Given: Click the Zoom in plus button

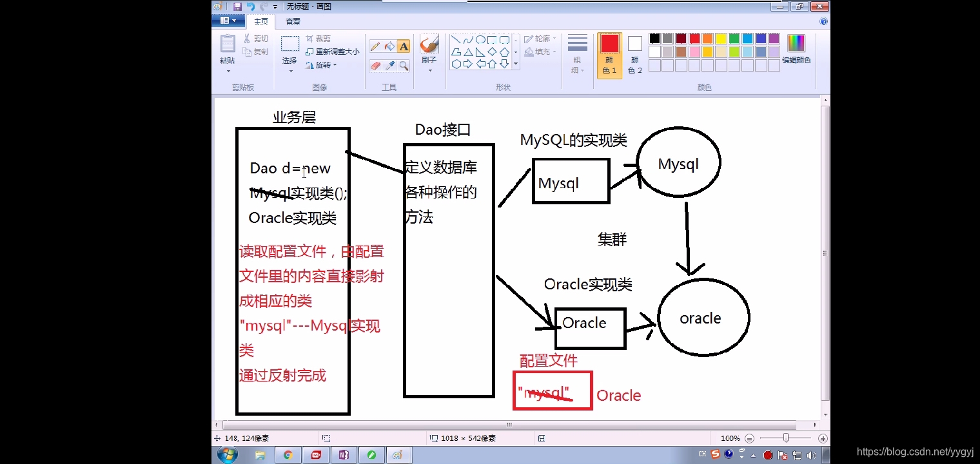Looking at the screenshot, I should point(823,438).
